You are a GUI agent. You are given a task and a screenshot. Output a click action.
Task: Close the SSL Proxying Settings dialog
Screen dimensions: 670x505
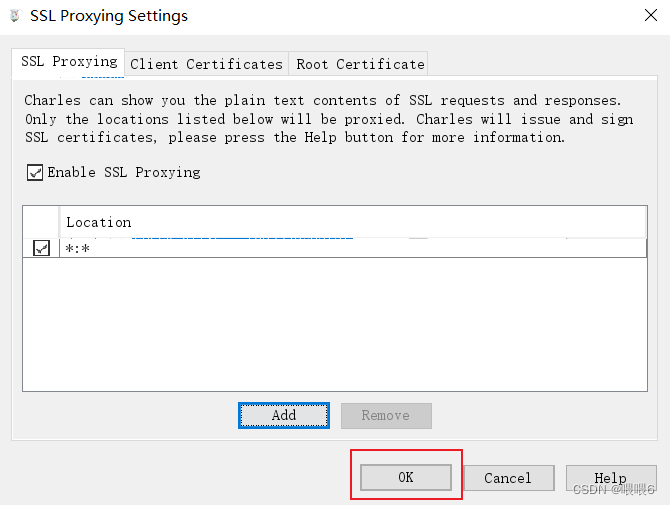pos(649,16)
